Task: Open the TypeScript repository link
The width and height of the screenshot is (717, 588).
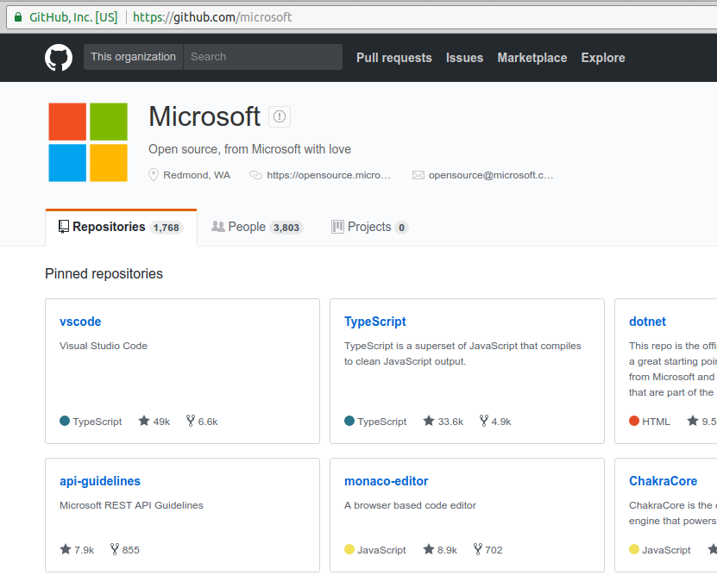Action: (375, 322)
